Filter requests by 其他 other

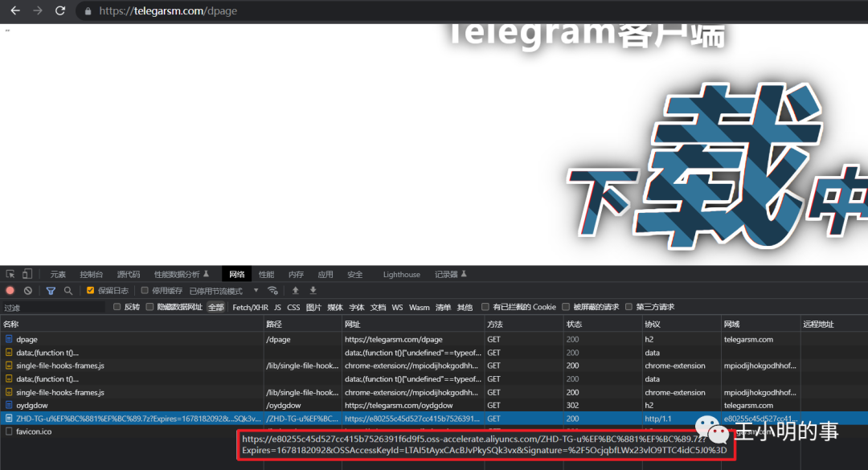(465, 307)
